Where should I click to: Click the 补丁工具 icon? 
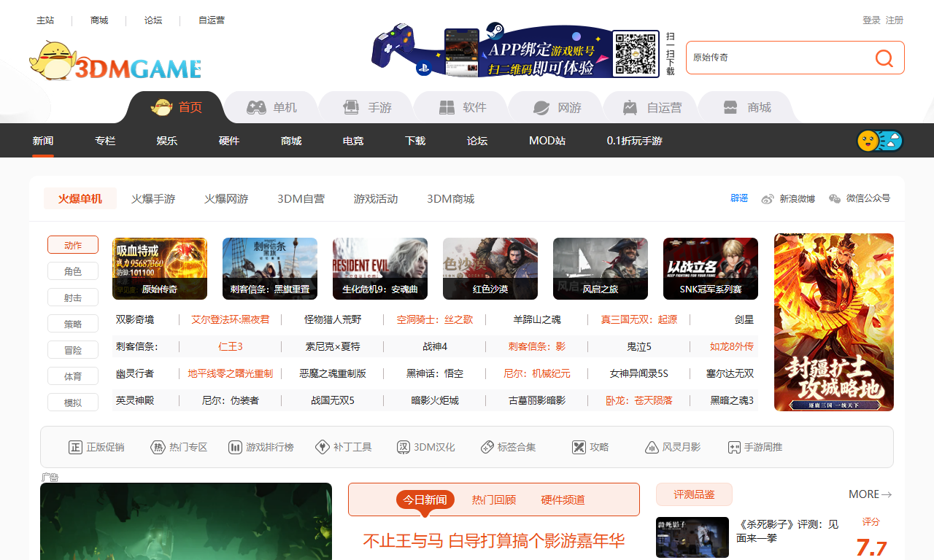[x=323, y=447]
